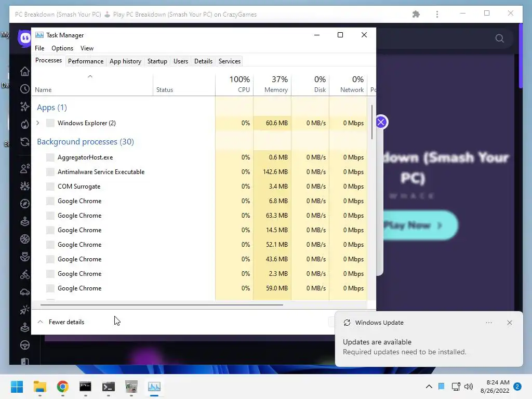Screen dimensions: 532x399
Task: Open the compass adventure sidebar icon
Action: pyautogui.click(x=25, y=204)
